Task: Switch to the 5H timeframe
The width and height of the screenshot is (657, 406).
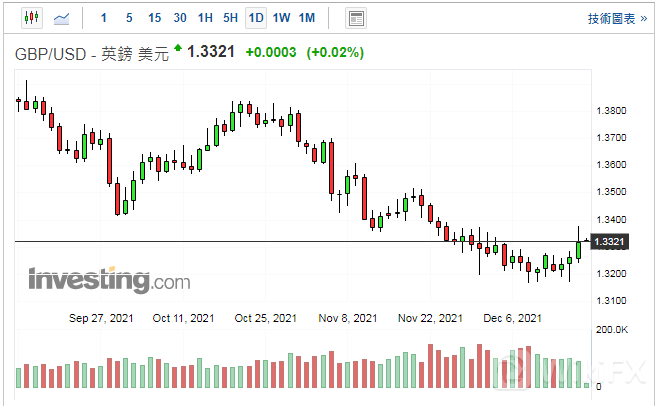Action: [x=230, y=18]
